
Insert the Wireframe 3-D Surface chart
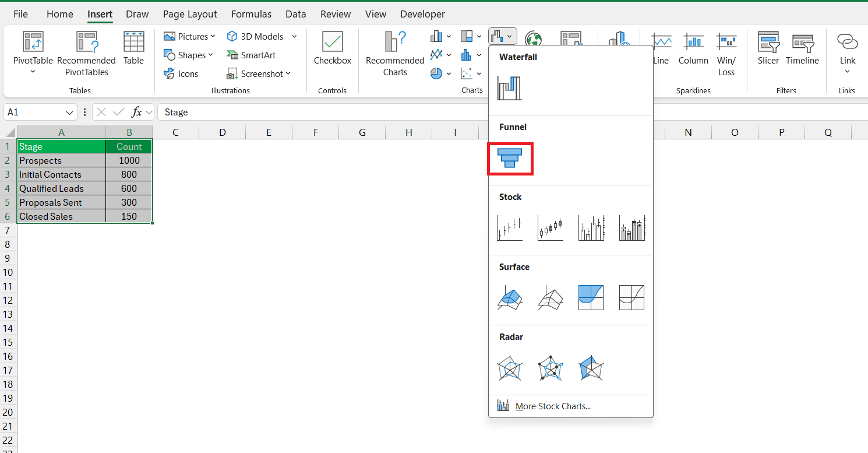point(551,298)
